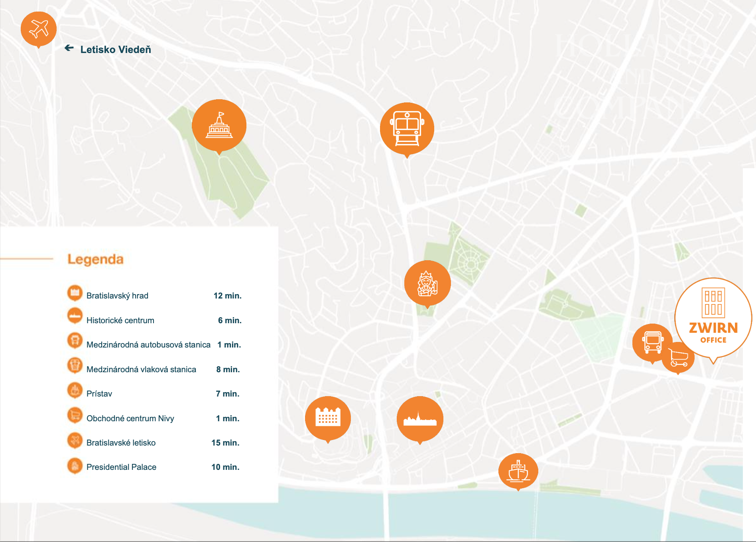Click the queen figure palace marker
Viewport: 756px width, 542px height.
(427, 283)
